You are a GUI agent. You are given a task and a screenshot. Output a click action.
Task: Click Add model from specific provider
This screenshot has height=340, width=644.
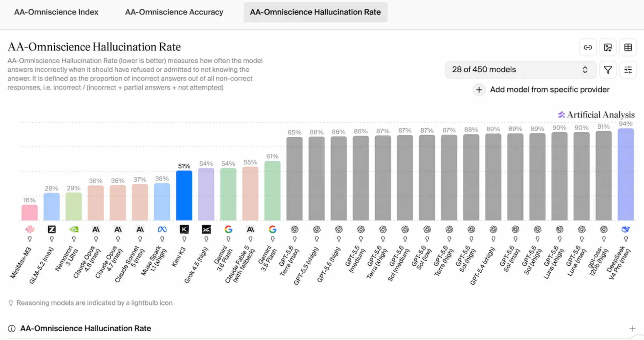click(549, 90)
